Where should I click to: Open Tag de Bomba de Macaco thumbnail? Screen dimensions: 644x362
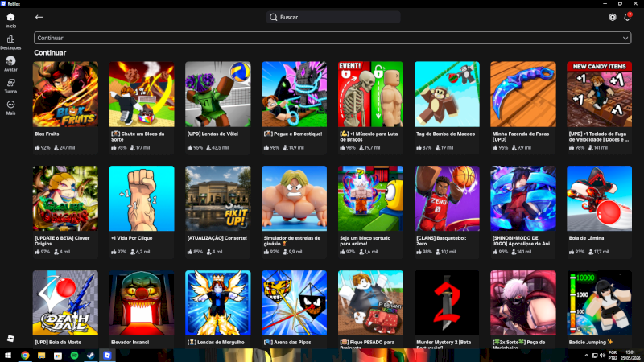(447, 94)
